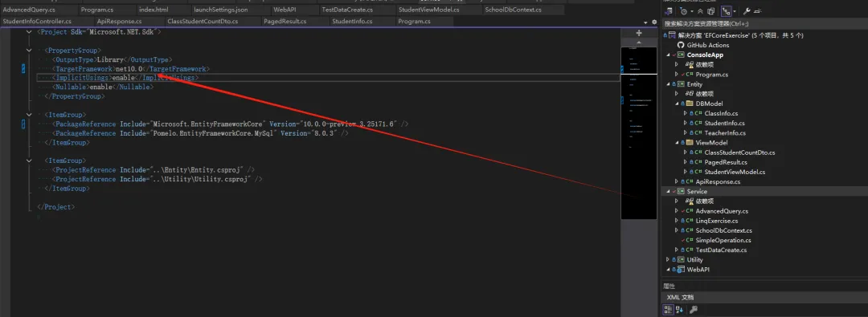
Task: Click the Solution Explorer search box
Action: click(764, 24)
